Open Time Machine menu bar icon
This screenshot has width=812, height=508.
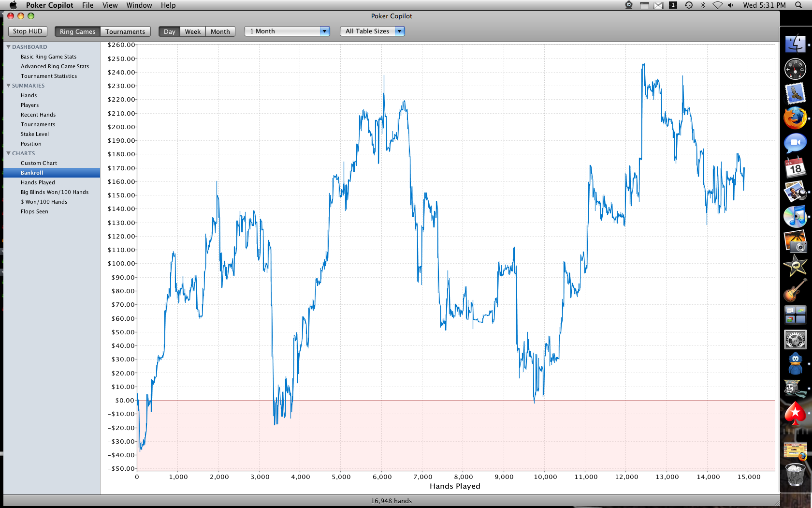point(689,5)
